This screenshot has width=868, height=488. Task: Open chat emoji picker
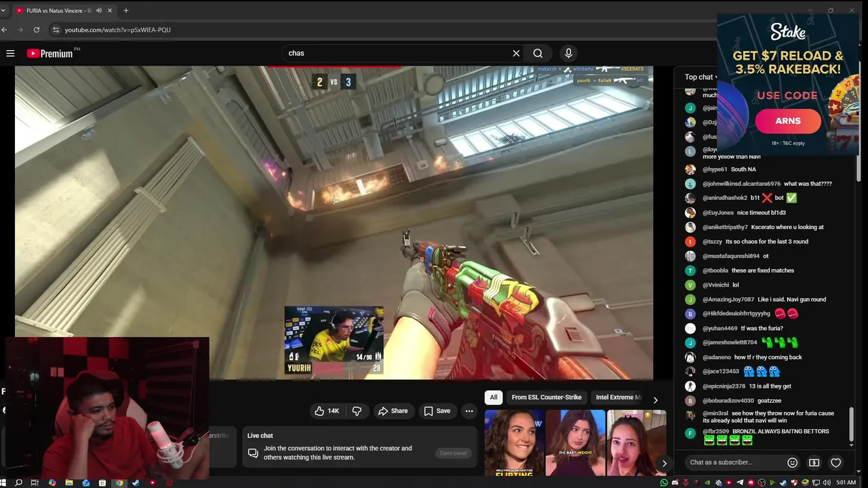pyautogui.click(x=792, y=462)
